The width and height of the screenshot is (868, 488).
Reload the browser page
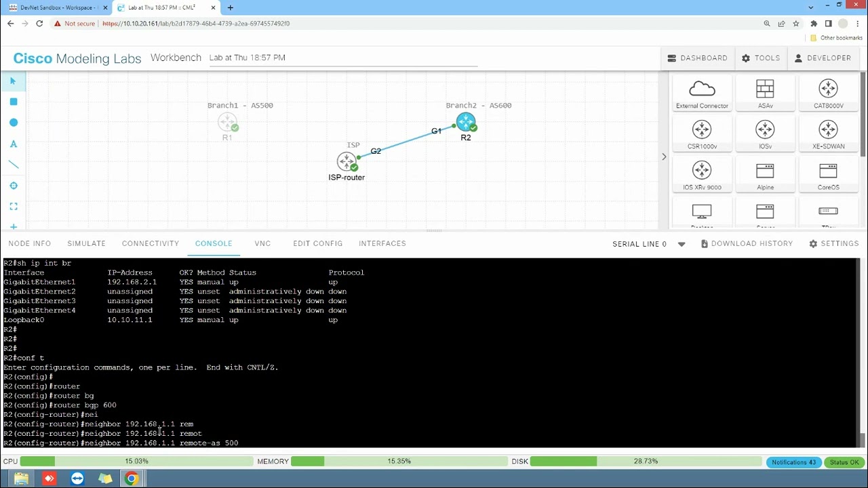(39, 24)
